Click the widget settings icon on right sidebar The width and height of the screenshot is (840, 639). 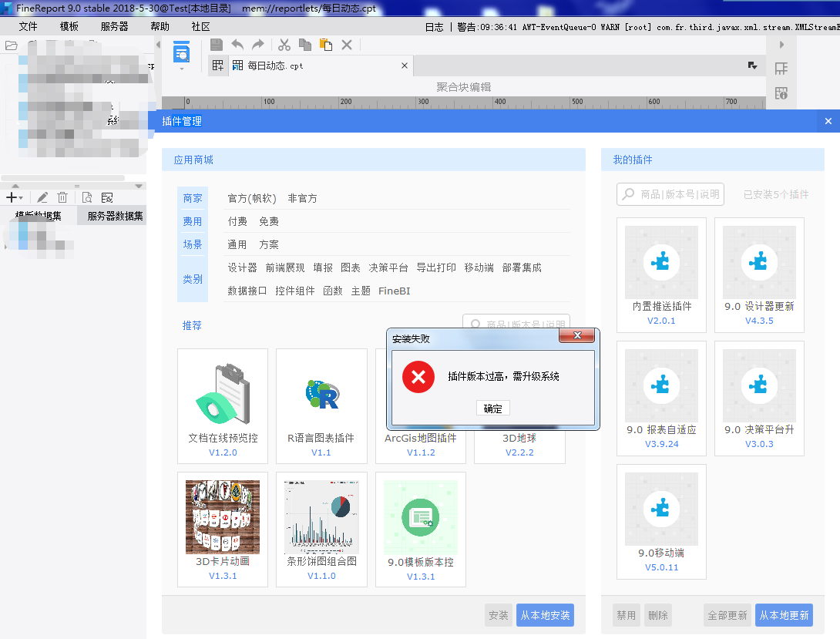point(781,93)
